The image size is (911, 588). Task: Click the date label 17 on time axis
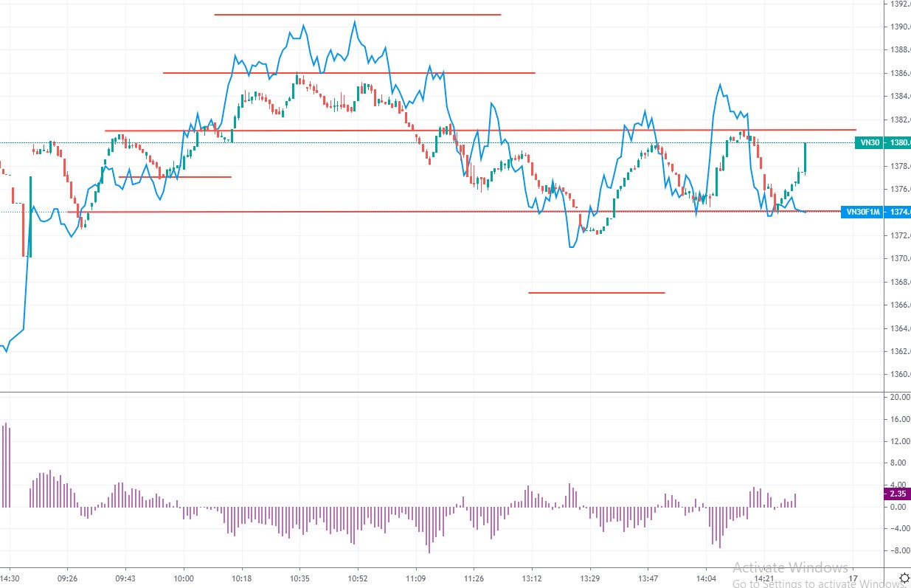(853, 578)
